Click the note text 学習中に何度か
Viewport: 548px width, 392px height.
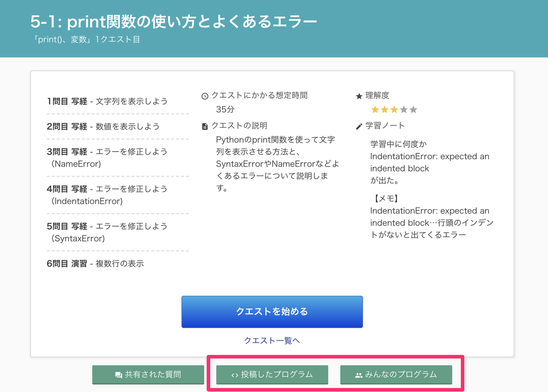coord(399,144)
